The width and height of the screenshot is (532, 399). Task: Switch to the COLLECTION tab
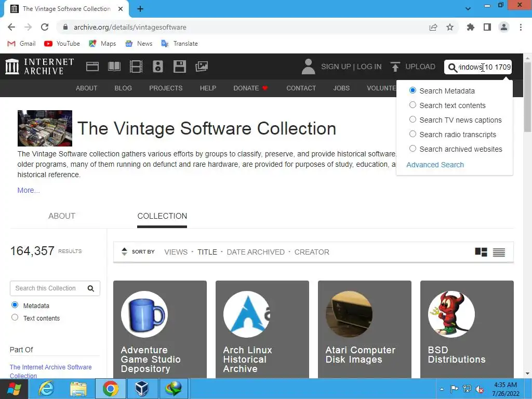click(162, 216)
